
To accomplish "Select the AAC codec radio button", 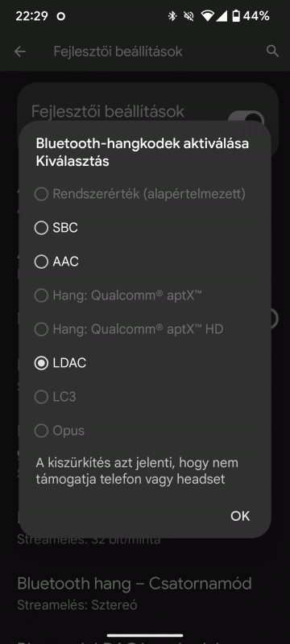I will pyautogui.click(x=41, y=262).
